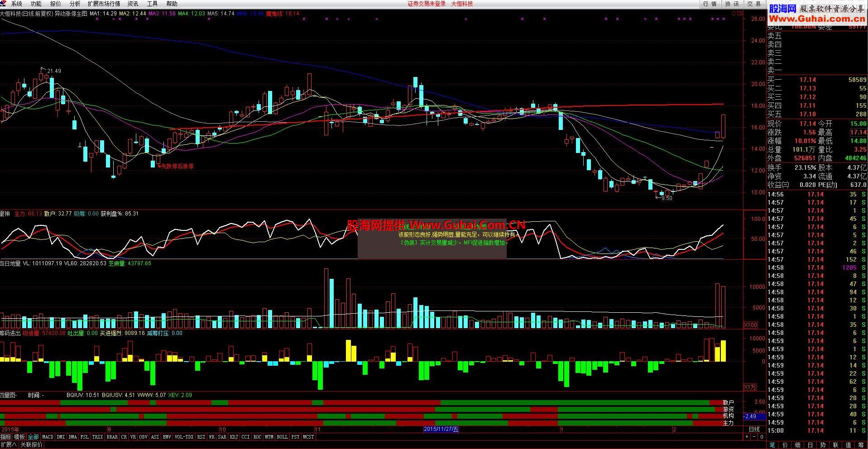868x449 pixels.
Task: Open the 报价 menu
Action: 55,4
